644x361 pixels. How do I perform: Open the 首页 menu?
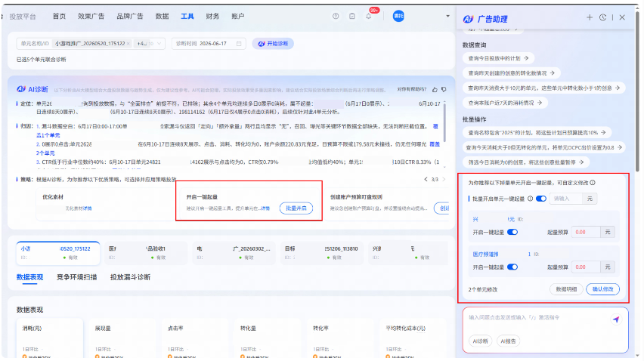coord(59,16)
